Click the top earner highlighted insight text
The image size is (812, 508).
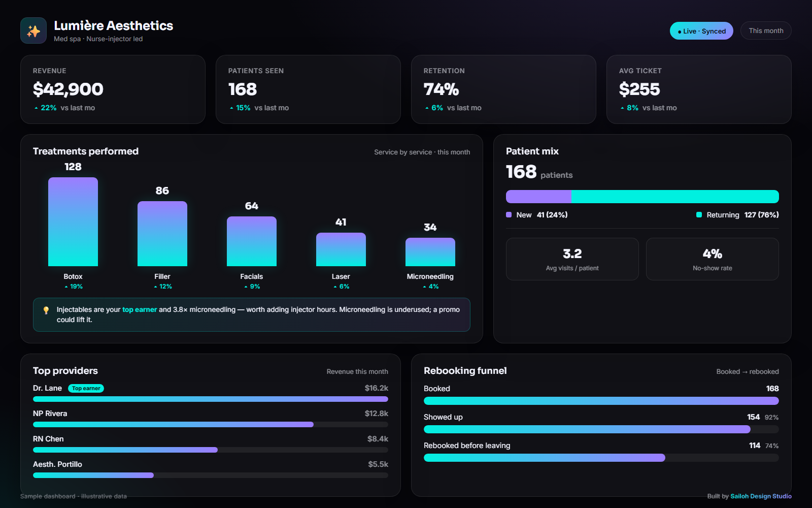140,309
